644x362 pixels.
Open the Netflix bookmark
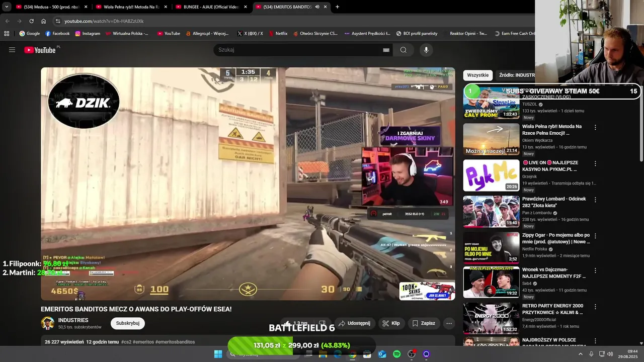click(x=278, y=33)
